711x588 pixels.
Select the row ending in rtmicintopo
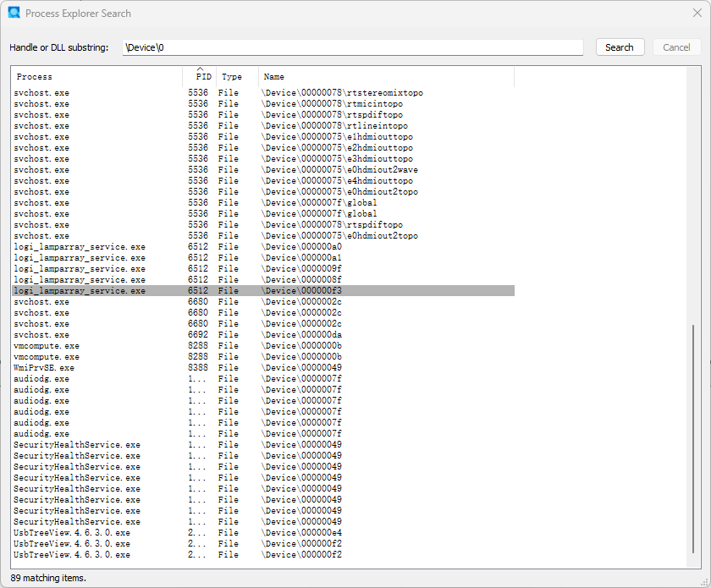[x=263, y=104]
